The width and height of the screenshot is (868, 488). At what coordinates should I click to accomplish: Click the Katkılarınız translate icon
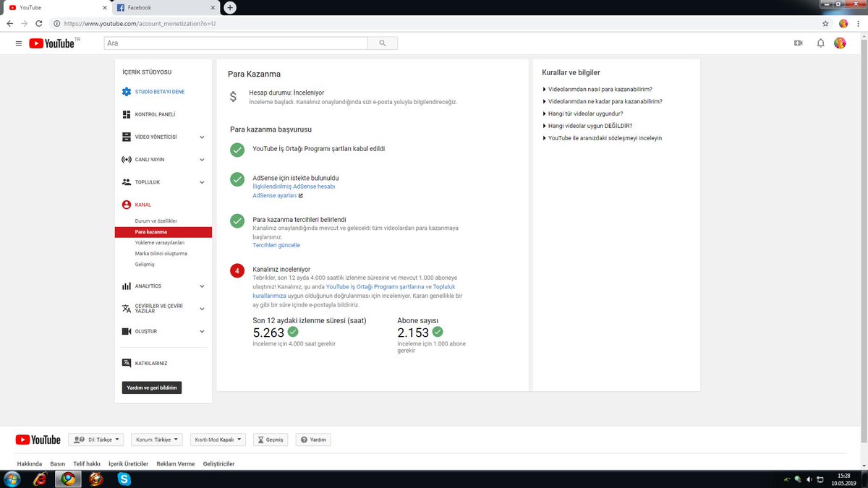click(x=127, y=363)
